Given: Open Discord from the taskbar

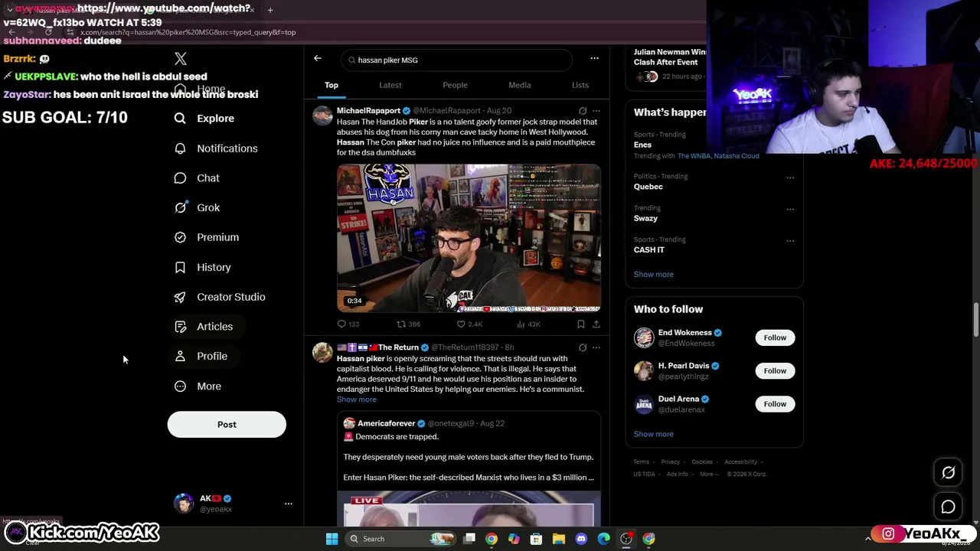Looking at the screenshot, I should point(581,539).
